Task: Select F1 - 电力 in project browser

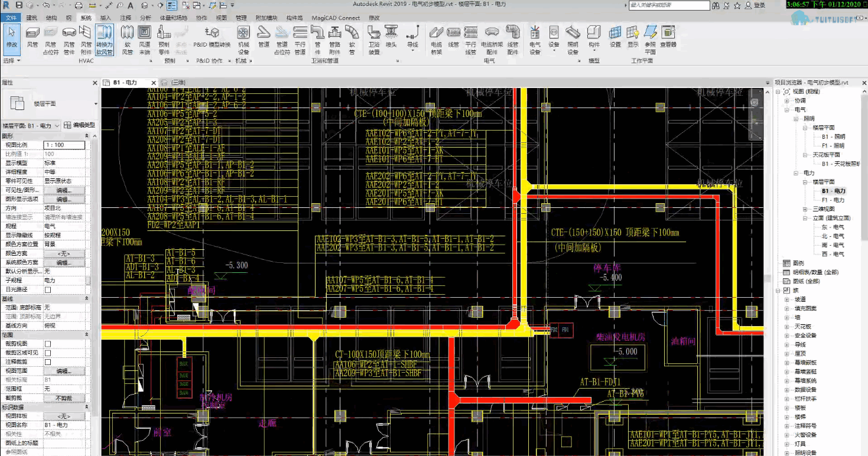Action: (833, 200)
